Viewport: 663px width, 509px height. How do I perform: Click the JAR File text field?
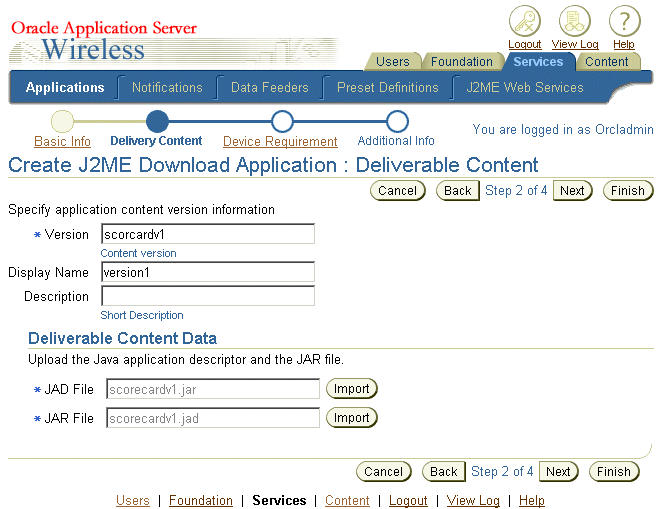[213, 418]
